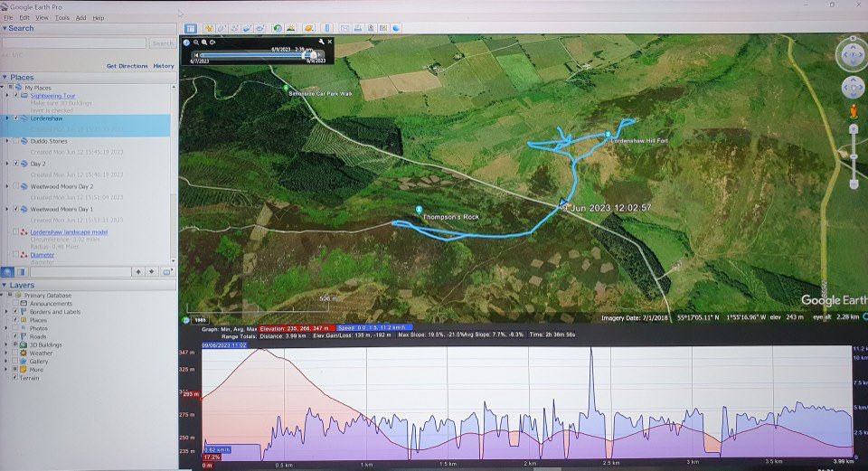Uncheck the Roads layer checkbox

click(15, 336)
